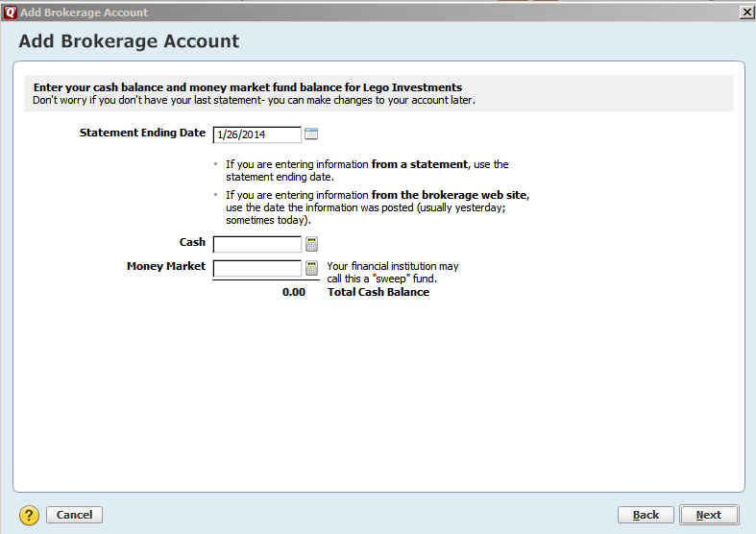Click the yellow help question mark icon
This screenshot has width=756, height=534.
[x=29, y=515]
